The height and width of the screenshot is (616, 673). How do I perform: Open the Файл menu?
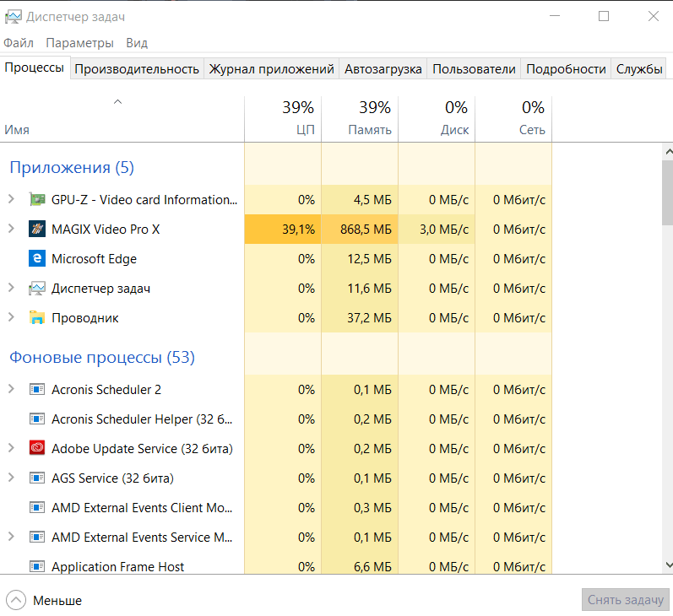(19, 43)
